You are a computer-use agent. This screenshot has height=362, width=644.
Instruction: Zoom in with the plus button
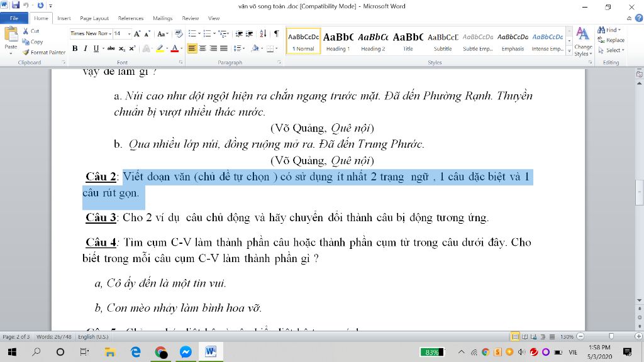pos(639,337)
